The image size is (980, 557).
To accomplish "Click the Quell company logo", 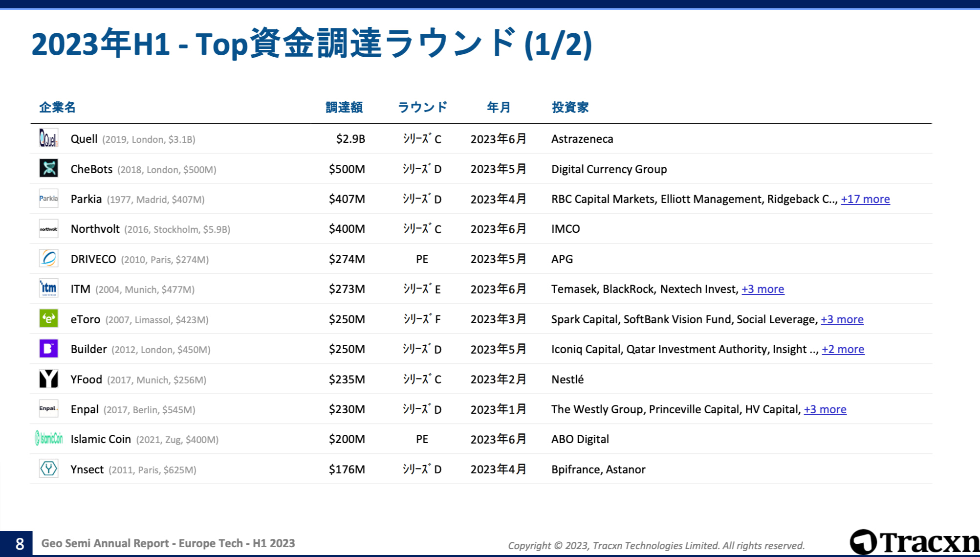I will point(48,138).
